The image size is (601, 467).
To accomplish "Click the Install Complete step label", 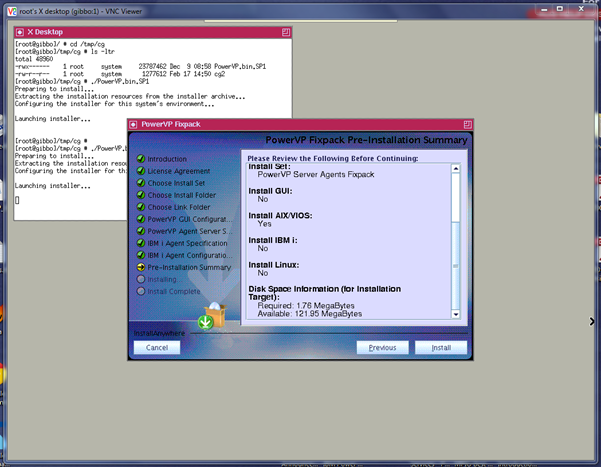I will [174, 291].
